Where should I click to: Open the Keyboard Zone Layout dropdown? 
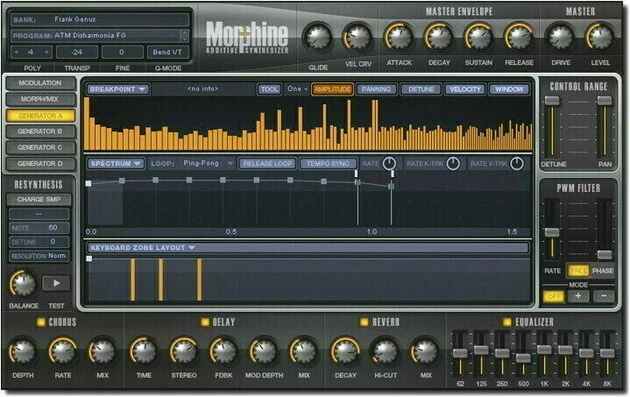[307, 248]
